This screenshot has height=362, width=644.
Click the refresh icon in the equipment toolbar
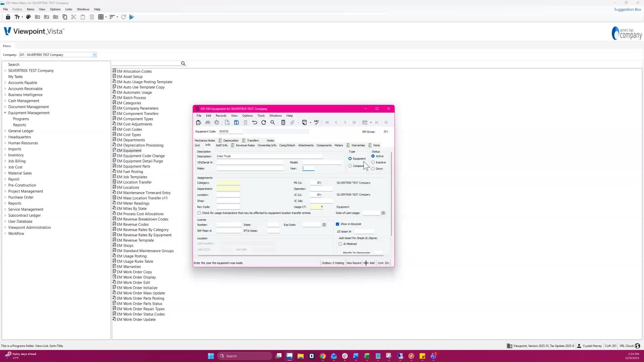click(x=264, y=123)
